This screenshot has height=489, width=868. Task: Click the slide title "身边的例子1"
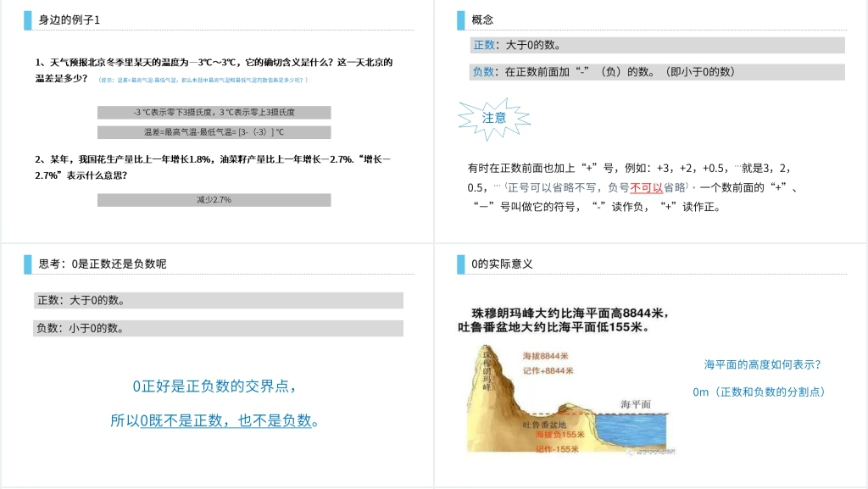click(x=70, y=19)
